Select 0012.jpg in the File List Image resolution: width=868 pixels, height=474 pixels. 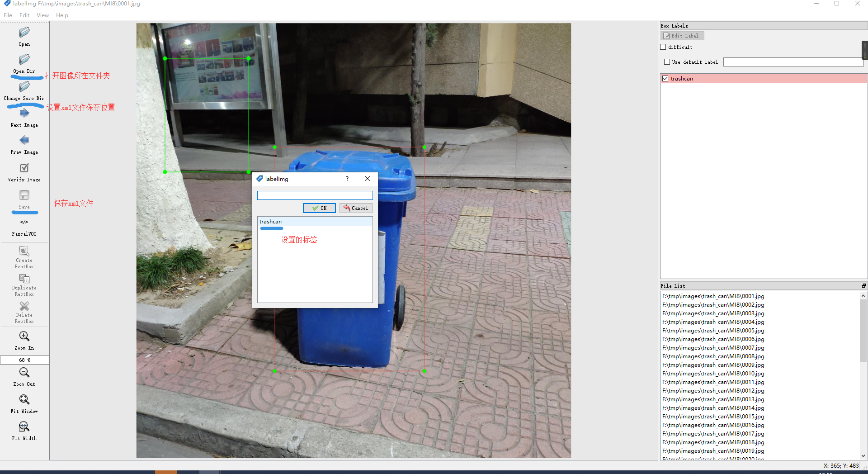713,391
